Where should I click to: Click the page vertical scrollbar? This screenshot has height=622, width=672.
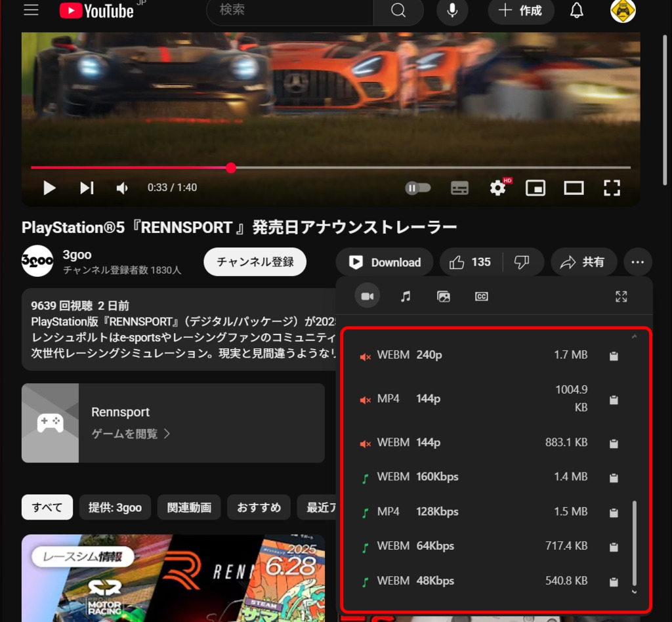[665, 110]
